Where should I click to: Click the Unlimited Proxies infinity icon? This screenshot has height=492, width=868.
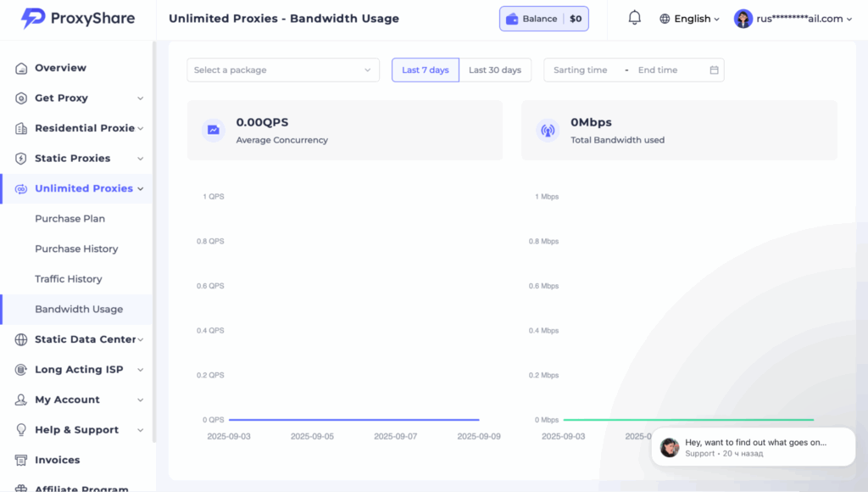tap(21, 189)
